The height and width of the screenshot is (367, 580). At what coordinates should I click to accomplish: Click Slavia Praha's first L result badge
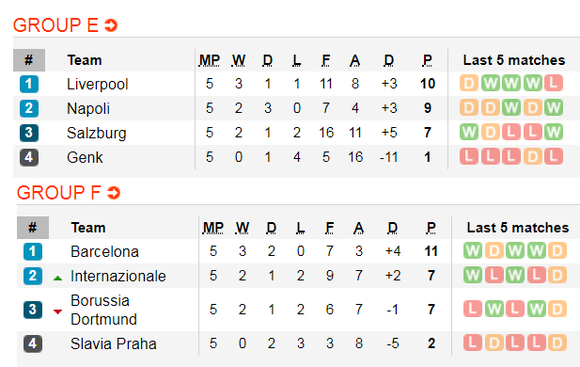coord(473,343)
